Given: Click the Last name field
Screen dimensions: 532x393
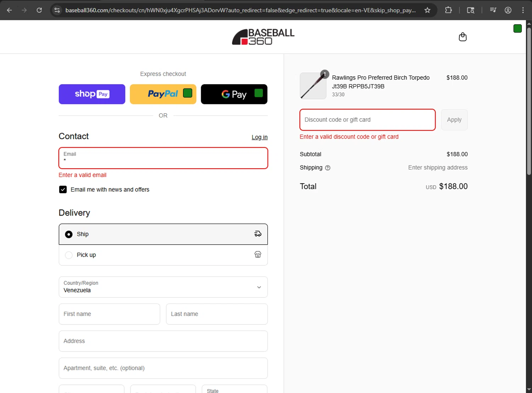Looking at the screenshot, I should 217,314.
